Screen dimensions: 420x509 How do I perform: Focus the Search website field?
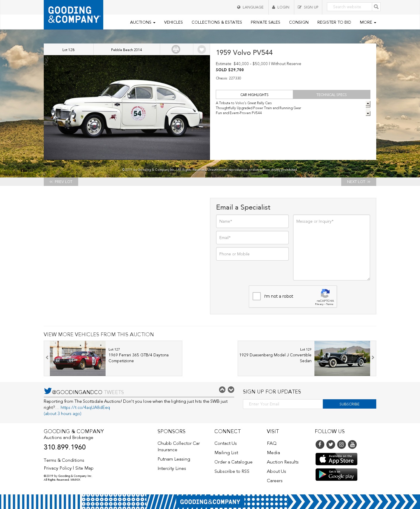(x=349, y=7)
